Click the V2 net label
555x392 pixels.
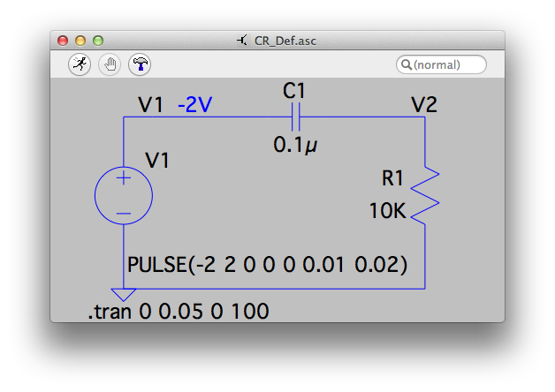pyautogui.click(x=423, y=105)
